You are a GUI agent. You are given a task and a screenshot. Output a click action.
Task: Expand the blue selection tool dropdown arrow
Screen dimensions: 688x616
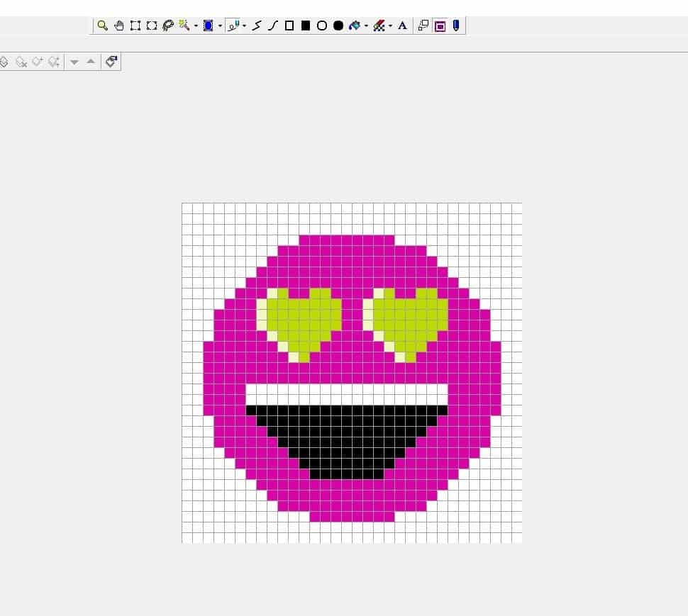pos(220,26)
